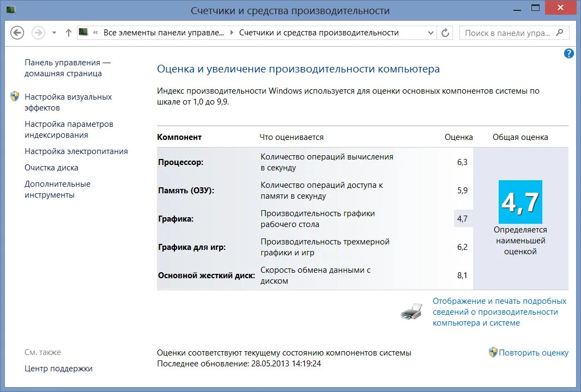Refresh the page with the refresh icon
The image size is (581, 392).
[445, 33]
